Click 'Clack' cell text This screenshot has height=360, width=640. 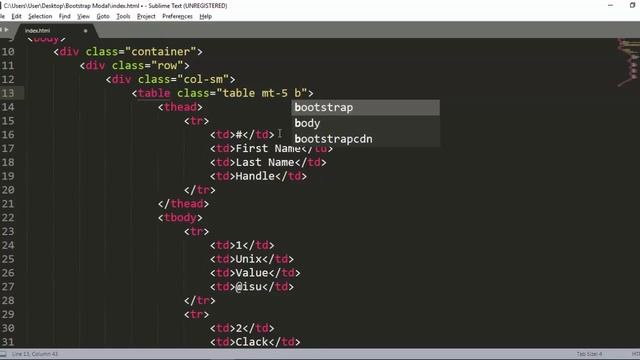252,342
